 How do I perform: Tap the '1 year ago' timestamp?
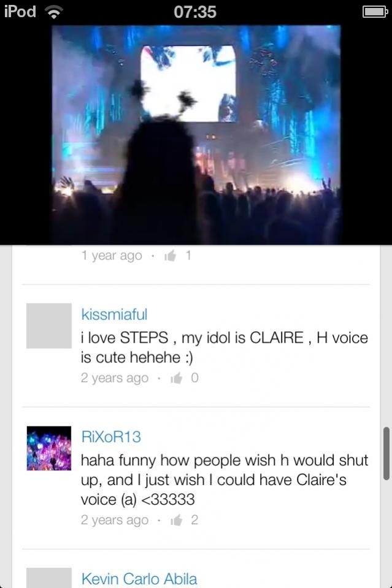[x=112, y=256]
